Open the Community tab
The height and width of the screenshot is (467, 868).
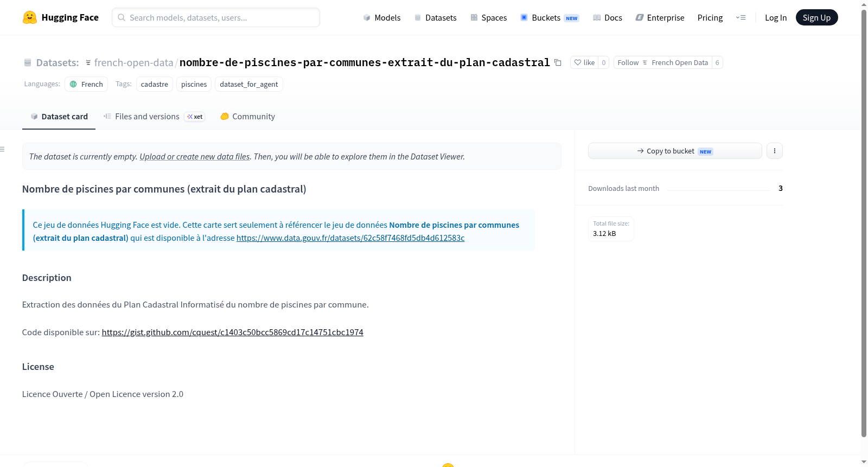tap(247, 117)
